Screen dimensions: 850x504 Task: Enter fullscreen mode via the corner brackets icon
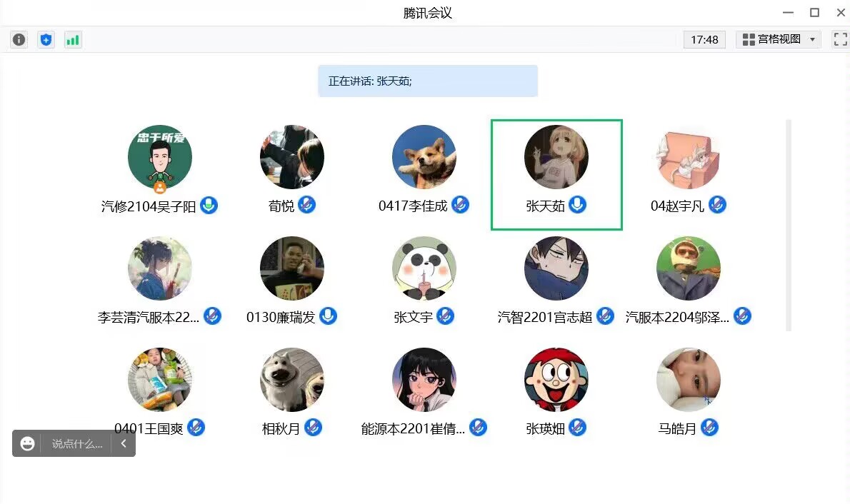click(x=840, y=39)
